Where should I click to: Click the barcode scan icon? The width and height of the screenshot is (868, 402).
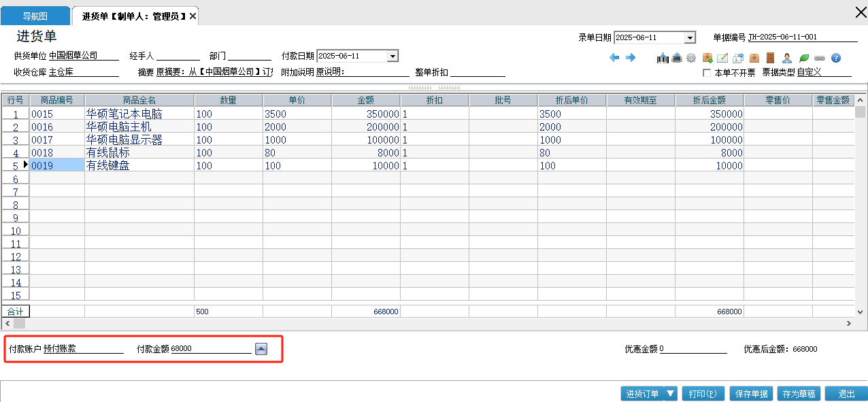tap(663, 58)
